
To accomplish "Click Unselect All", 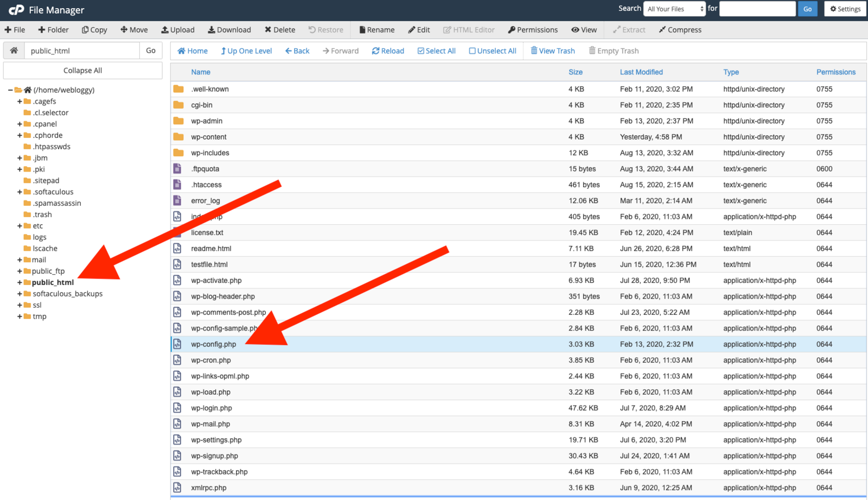I will click(x=493, y=51).
